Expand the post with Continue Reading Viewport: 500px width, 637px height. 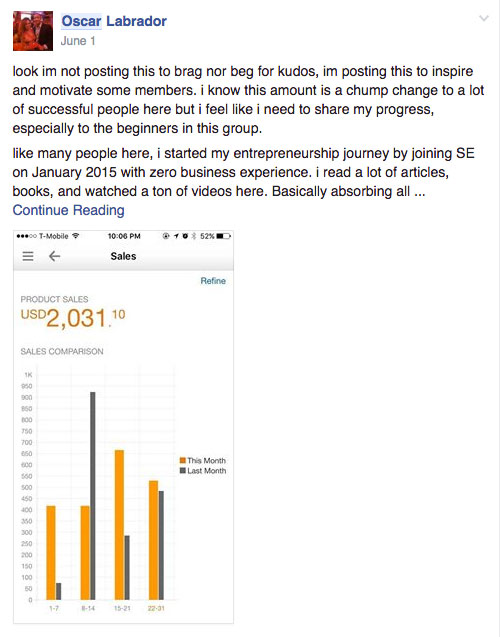coord(69,210)
